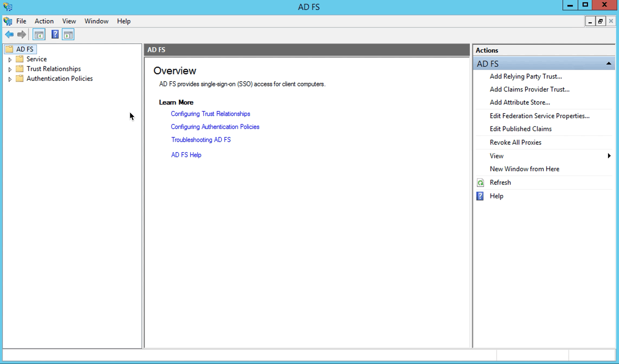Click the Forward arrow toolbar icon
Image resolution: width=619 pixels, height=364 pixels.
point(22,34)
